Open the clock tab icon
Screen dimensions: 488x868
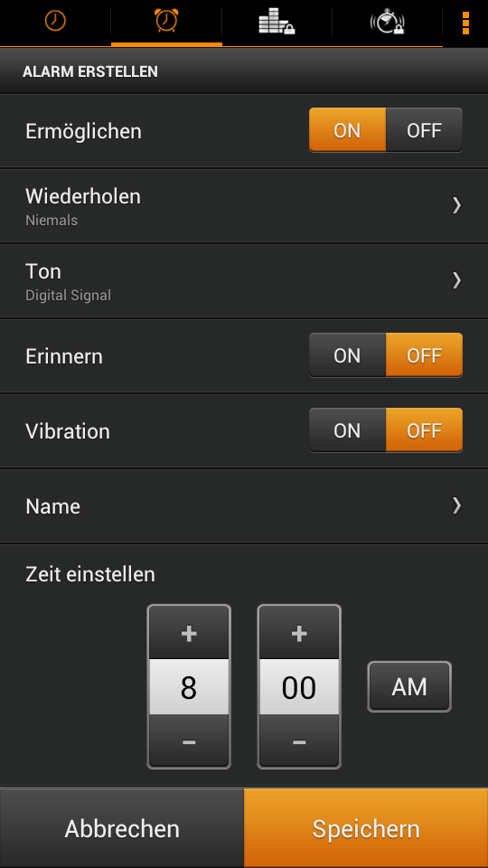coord(55,21)
